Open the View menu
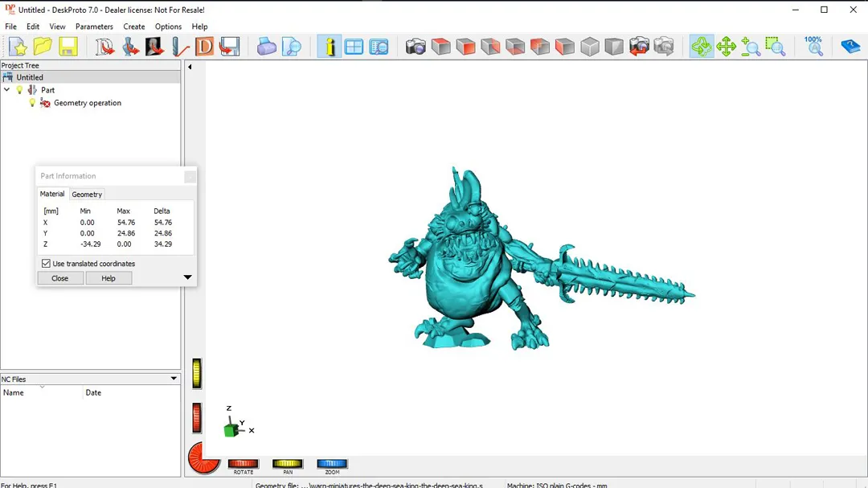The height and width of the screenshot is (488, 868). pyautogui.click(x=57, y=27)
